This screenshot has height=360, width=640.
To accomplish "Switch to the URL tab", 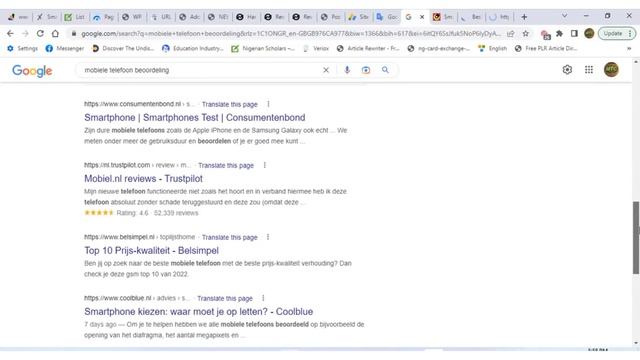I will coord(161,17).
